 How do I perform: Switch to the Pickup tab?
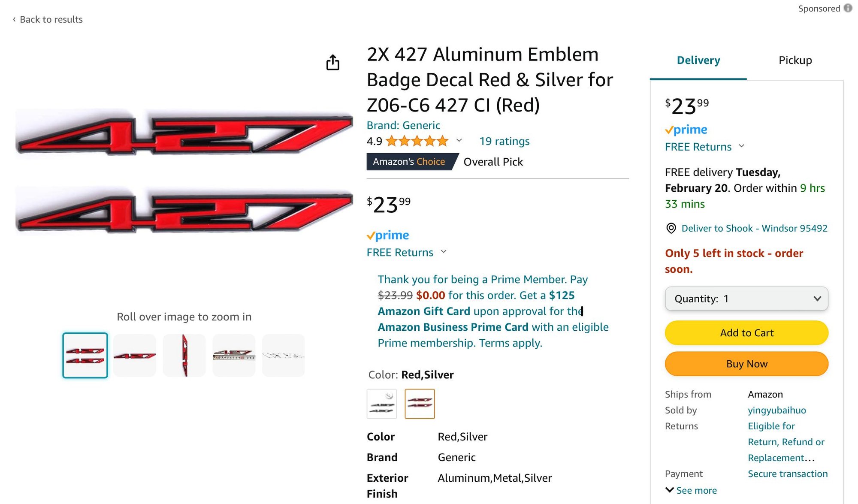795,60
